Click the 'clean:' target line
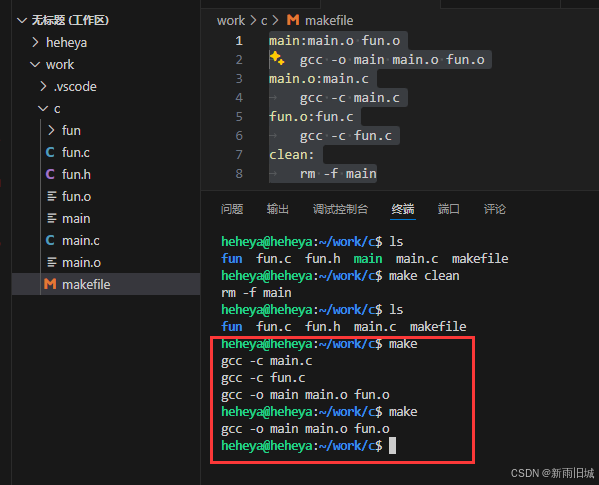 291,155
